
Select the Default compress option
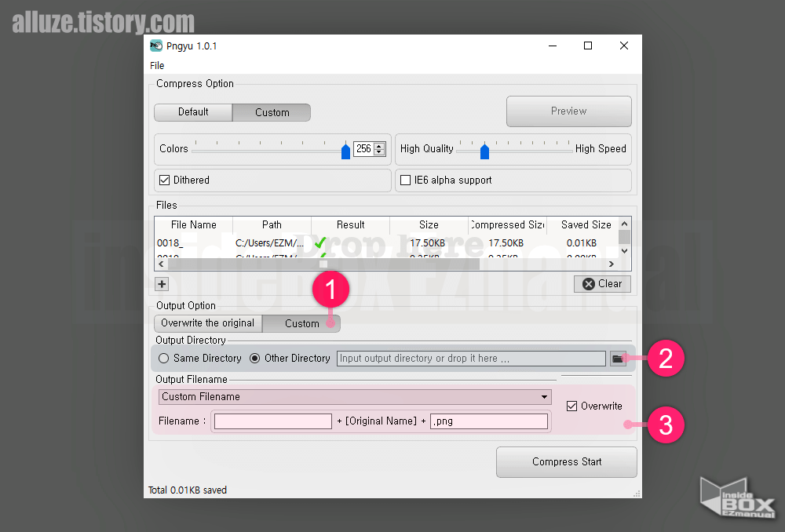pyautogui.click(x=193, y=112)
